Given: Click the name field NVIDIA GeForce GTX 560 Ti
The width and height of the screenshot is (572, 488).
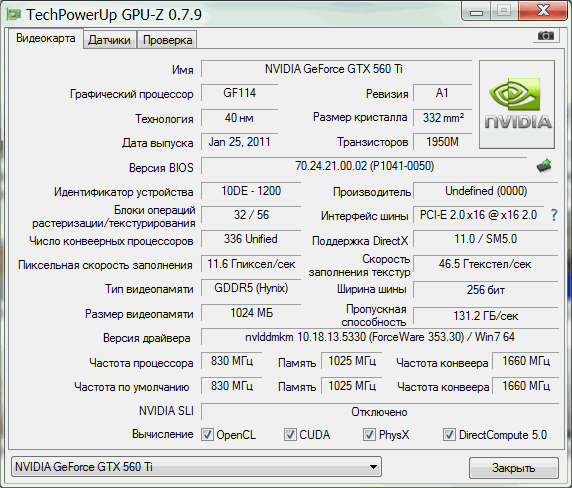Looking at the screenshot, I should tap(336, 69).
